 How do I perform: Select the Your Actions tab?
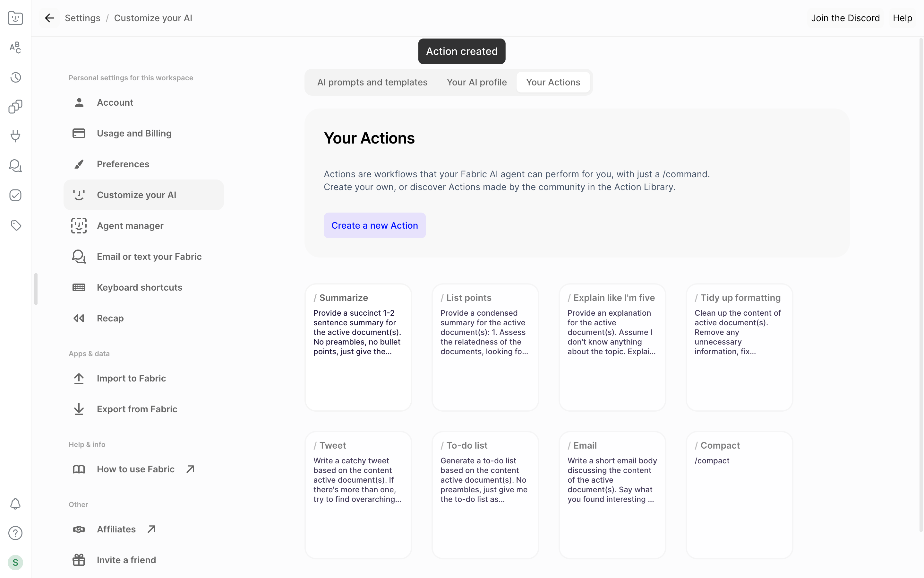point(553,82)
